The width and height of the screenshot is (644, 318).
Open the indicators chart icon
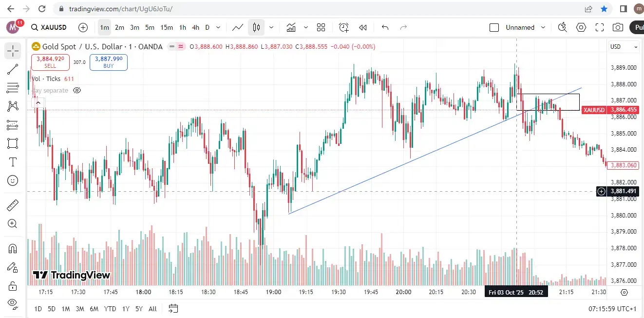click(291, 27)
